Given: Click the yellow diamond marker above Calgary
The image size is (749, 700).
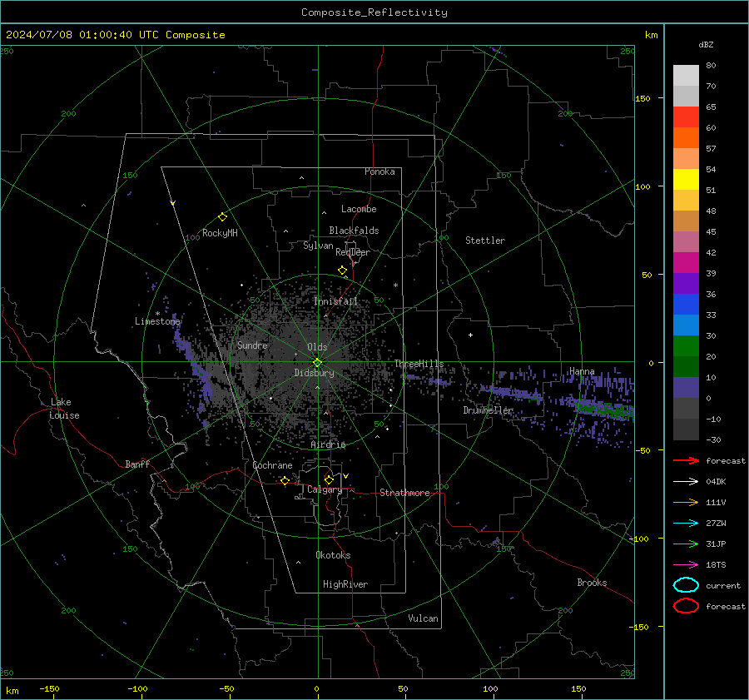Looking at the screenshot, I should (329, 479).
